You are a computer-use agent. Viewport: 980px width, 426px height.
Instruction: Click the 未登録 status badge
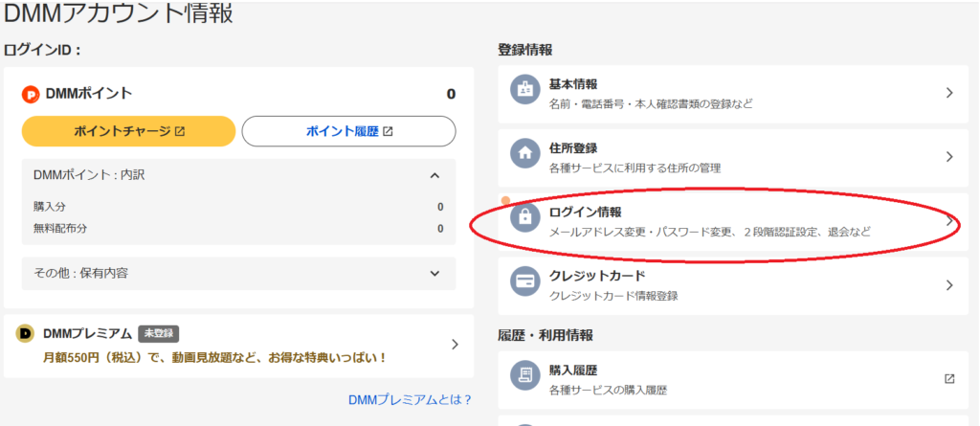click(x=159, y=333)
